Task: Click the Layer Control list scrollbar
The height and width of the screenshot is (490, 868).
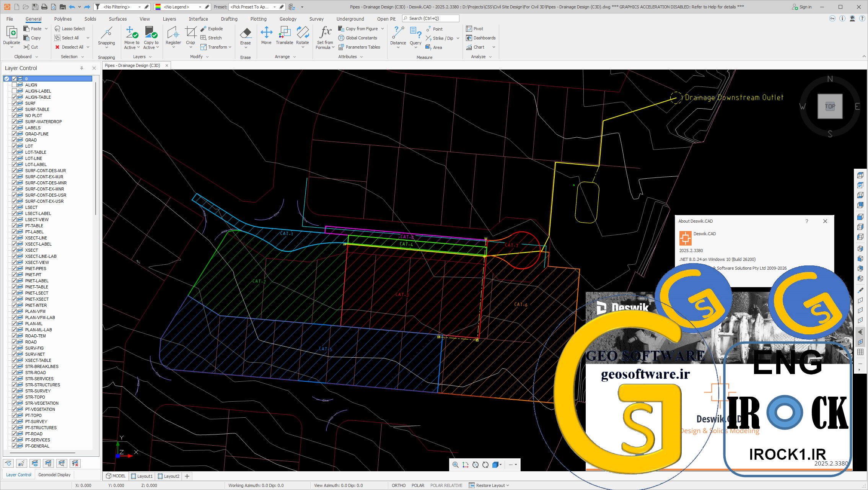Action: pos(95,148)
